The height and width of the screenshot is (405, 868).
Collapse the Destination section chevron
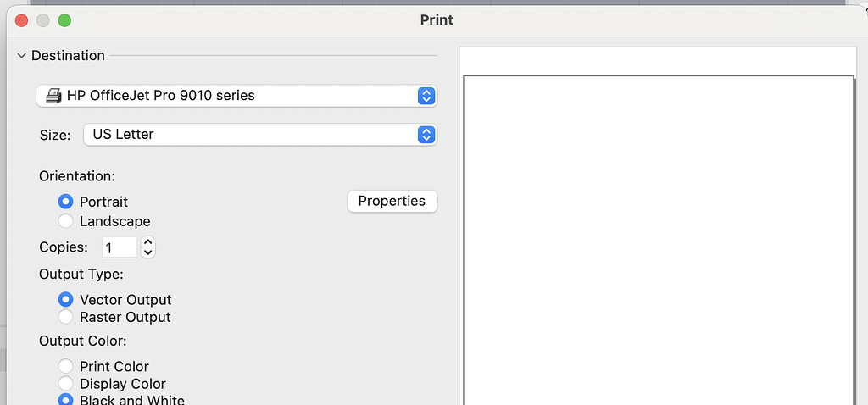[x=21, y=56]
